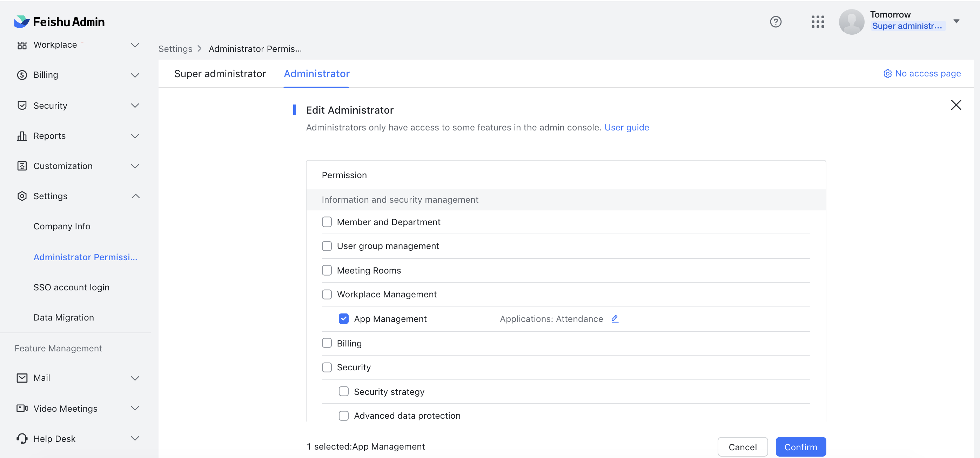The image size is (980, 458).
Task: Enable the Security permission checkbox
Action: pyautogui.click(x=327, y=367)
